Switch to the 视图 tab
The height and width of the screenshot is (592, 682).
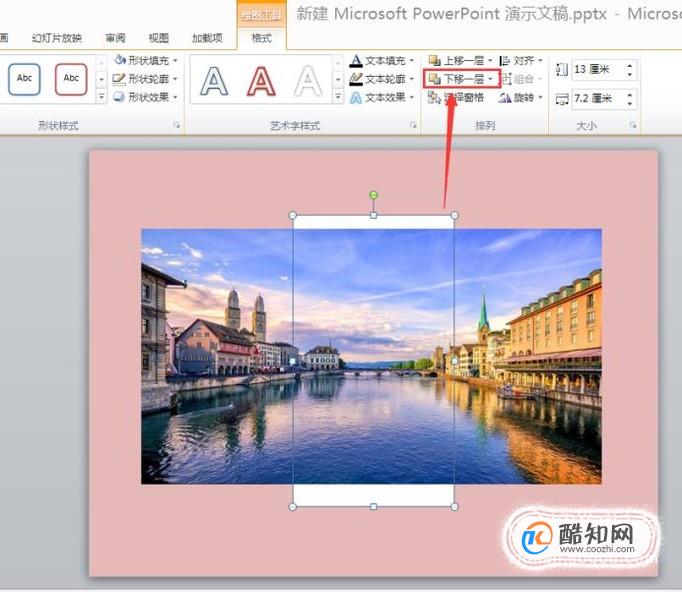point(158,38)
